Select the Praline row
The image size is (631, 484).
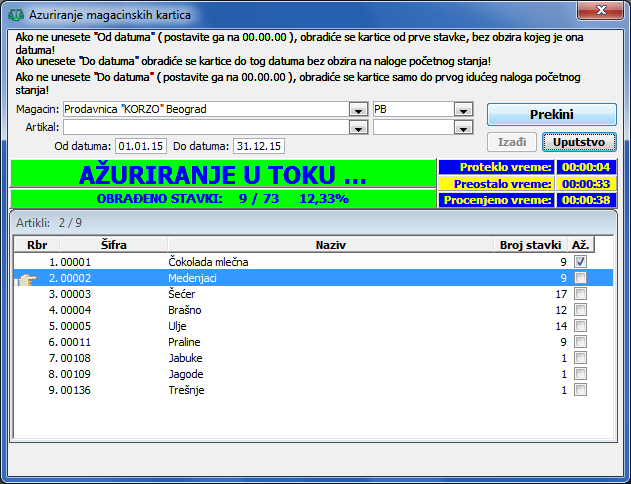point(313,342)
